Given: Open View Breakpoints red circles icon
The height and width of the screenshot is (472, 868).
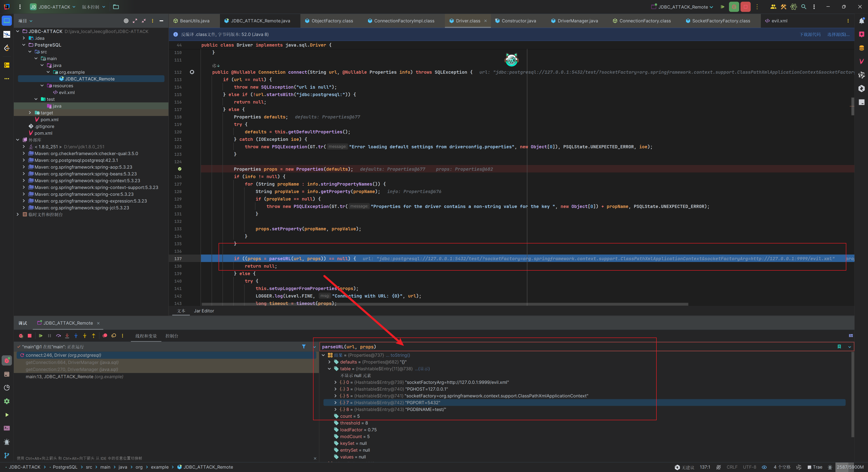Looking at the screenshot, I should click(105, 335).
